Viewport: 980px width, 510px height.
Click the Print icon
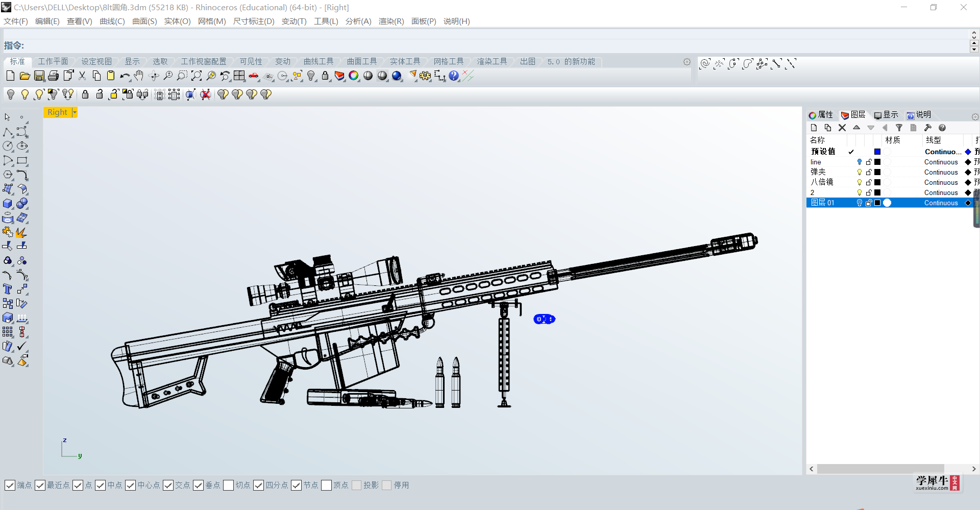(53, 76)
